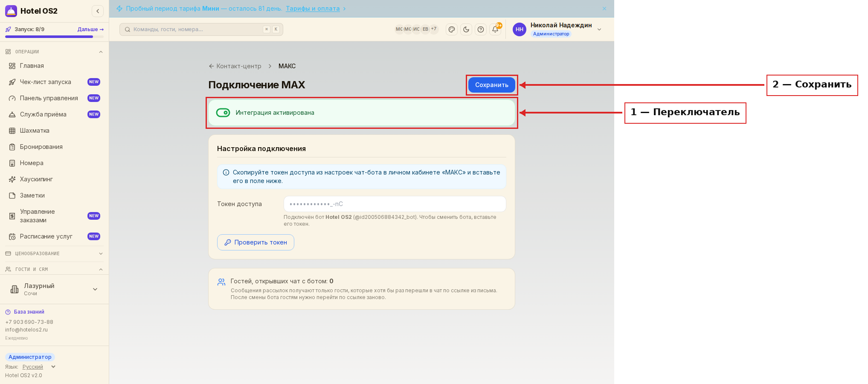Open notifications bell icon
Screen dimensions: 868x384
pyautogui.click(x=495, y=29)
